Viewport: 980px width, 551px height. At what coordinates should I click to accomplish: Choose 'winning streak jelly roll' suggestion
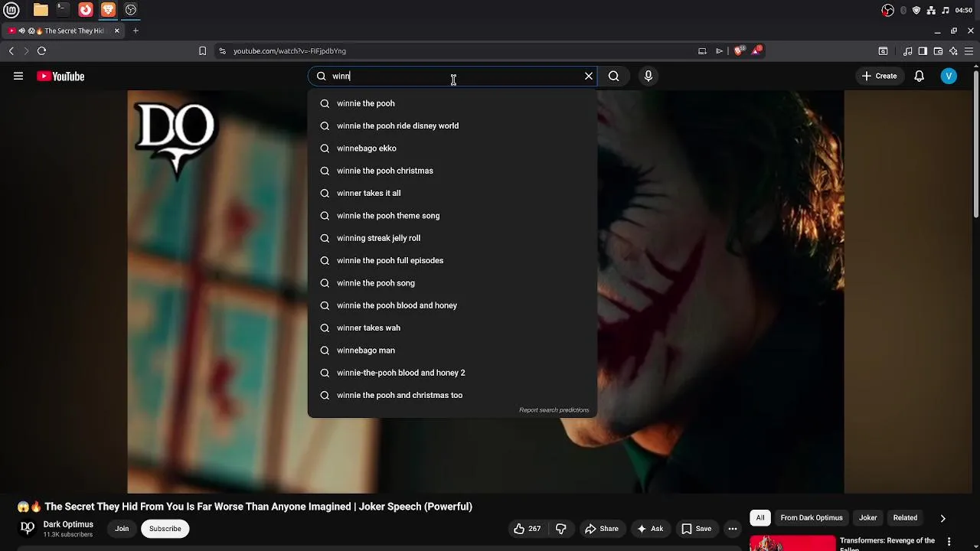(x=452, y=238)
